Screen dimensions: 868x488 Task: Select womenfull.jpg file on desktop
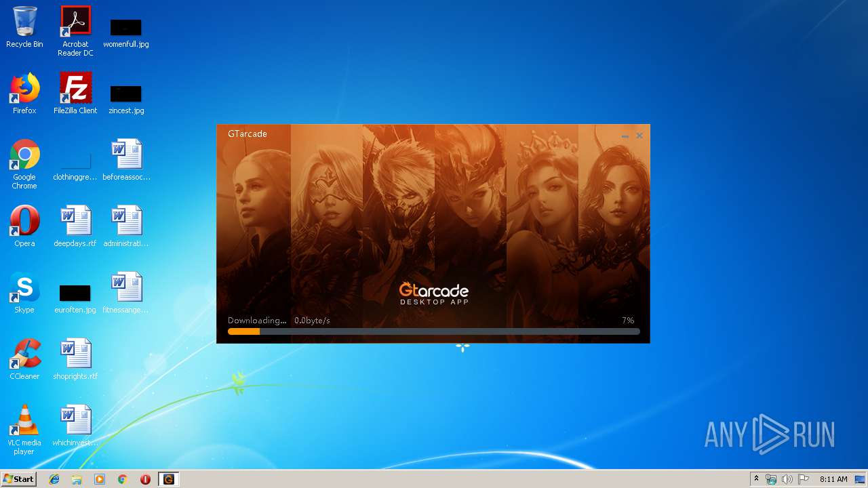(126, 33)
